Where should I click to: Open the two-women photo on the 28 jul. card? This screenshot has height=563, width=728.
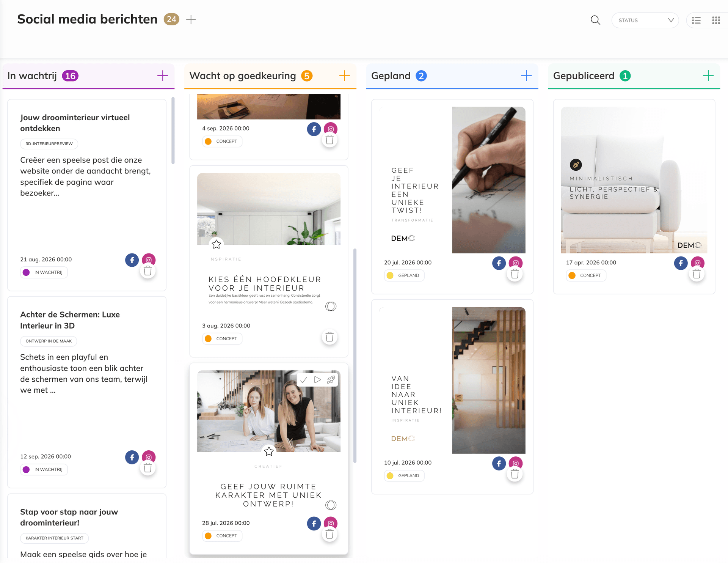(x=269, y=411)
